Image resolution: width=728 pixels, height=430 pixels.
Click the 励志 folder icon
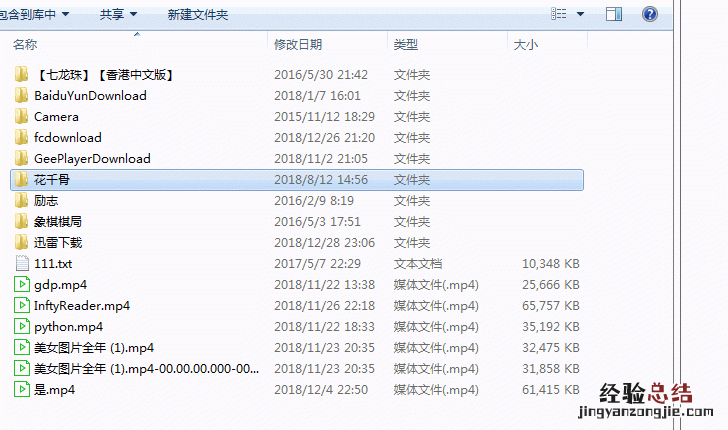(21, 201)
